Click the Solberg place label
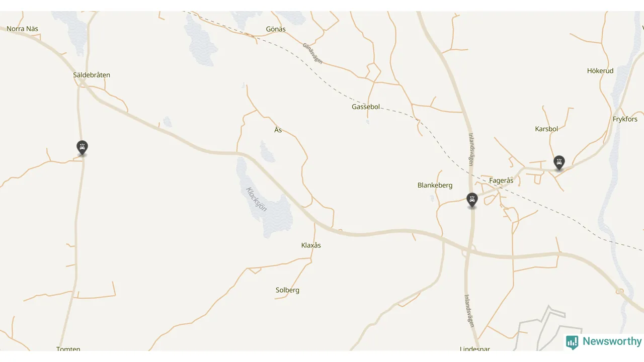 click(x=287, y=290)
